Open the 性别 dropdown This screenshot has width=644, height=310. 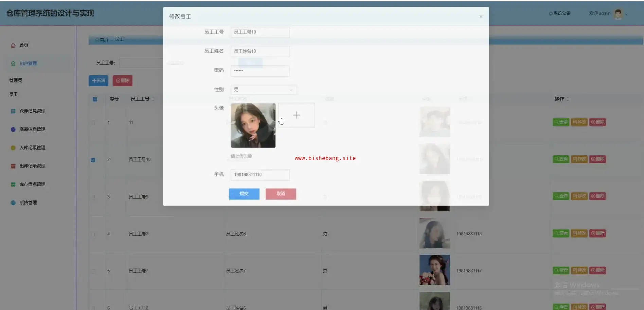263,90
